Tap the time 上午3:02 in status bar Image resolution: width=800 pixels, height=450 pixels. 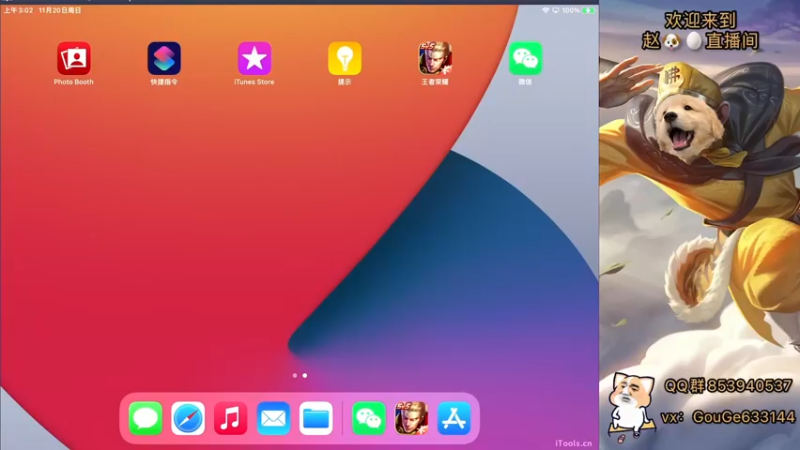point(18,10)
